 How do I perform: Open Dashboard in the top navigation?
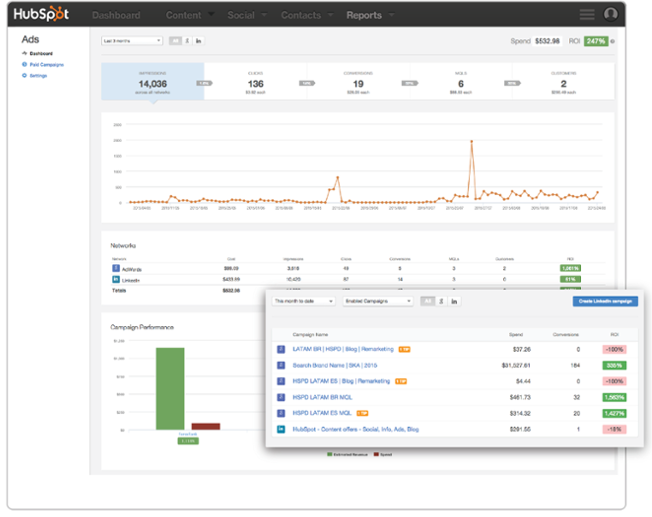pyautogui.click(x=116, y=15)
